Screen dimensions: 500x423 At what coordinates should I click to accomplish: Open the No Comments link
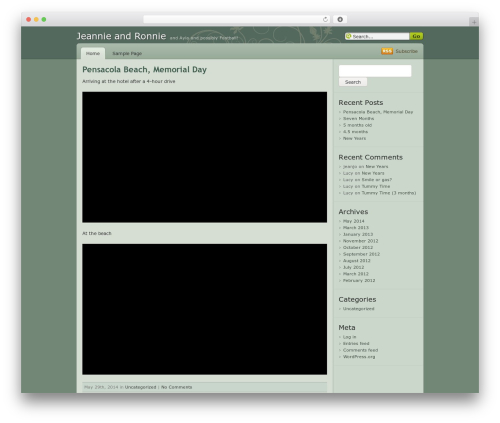point(176,387)
